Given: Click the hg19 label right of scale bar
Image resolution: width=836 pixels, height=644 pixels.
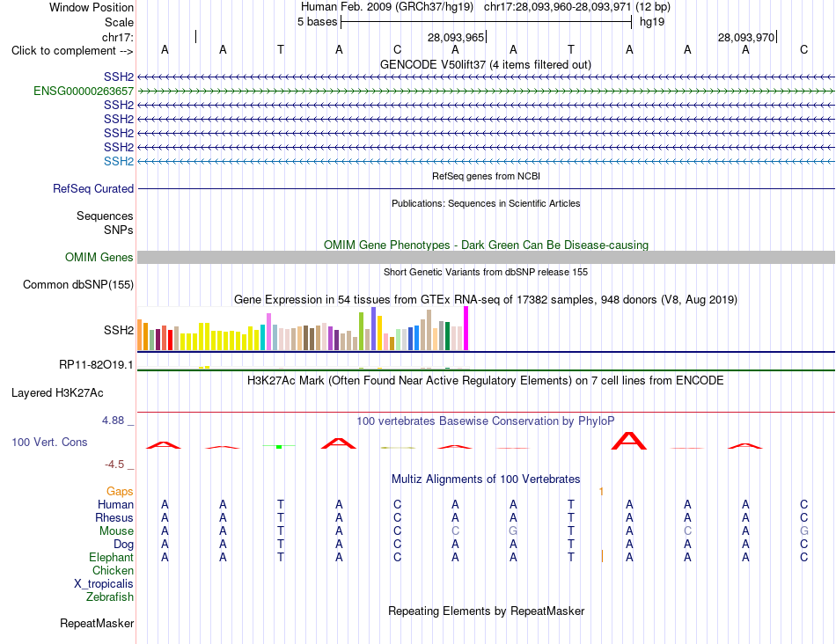Looking at the screenshot, I should click(651, 22).
